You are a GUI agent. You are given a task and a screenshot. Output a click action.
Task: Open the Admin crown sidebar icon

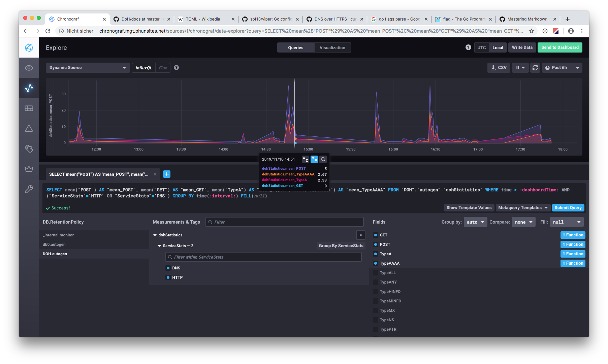point(29,169)
